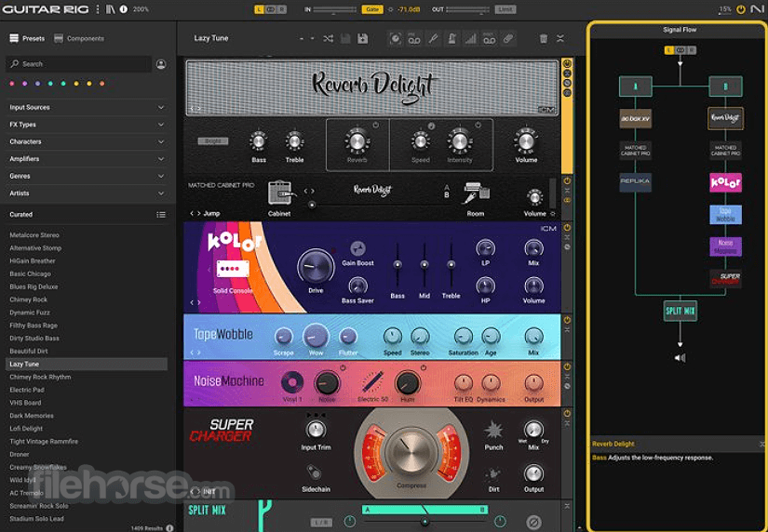Click the shuffle preset icon

click(x=329, y=39)
